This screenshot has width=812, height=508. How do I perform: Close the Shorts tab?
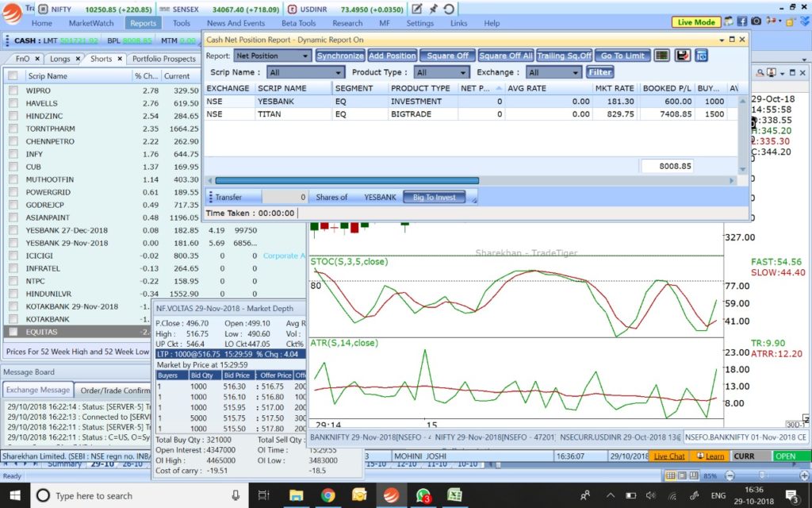(120, 59)
